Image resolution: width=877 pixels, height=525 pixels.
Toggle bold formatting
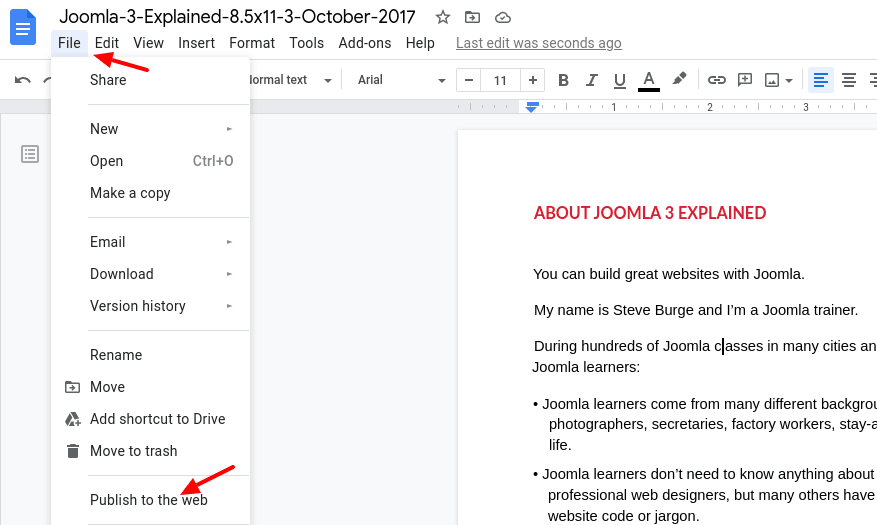(563, 81)
